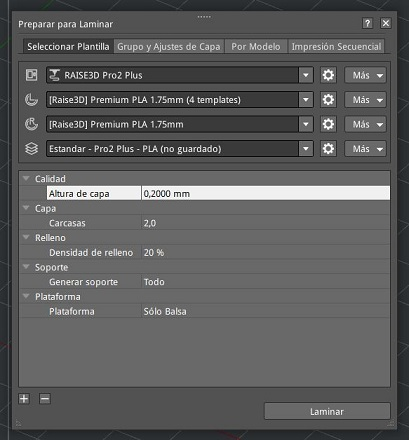Click the Laminar button
Viewport: 409px width, 440px height.
coord(327,411)
